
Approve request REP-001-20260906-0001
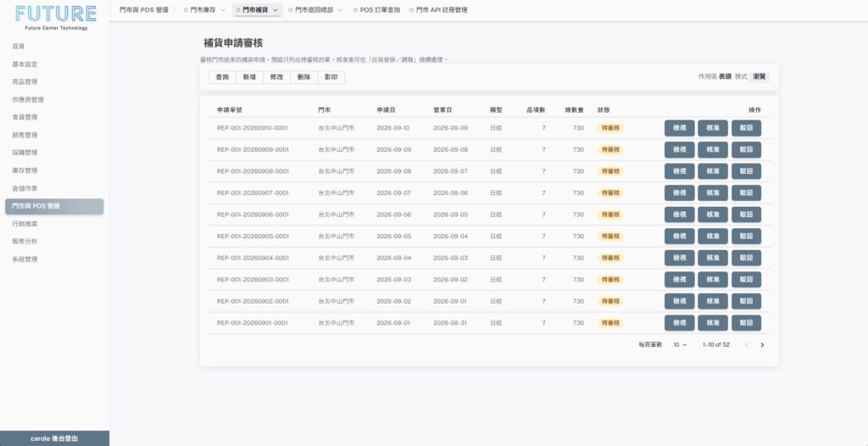(712, 215)
